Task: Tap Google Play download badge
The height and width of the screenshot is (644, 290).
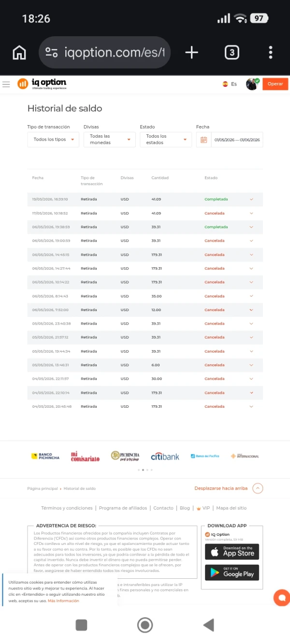Action: (x=232, y=572)
